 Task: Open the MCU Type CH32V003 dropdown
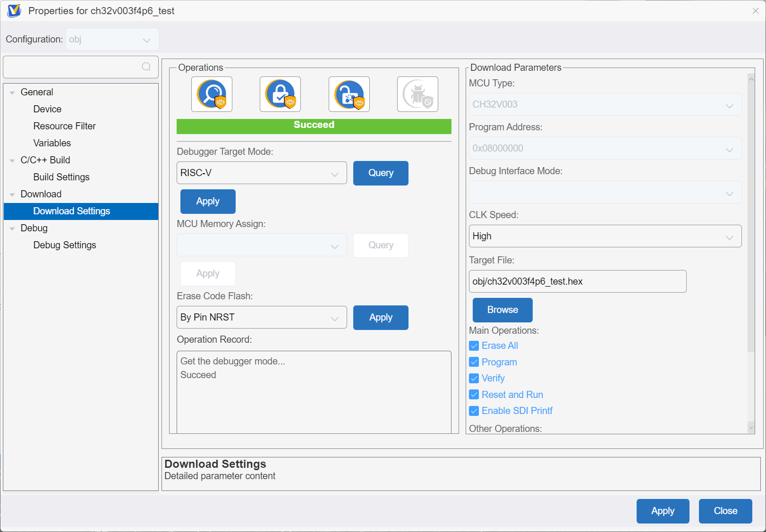[x=605, y=104]
